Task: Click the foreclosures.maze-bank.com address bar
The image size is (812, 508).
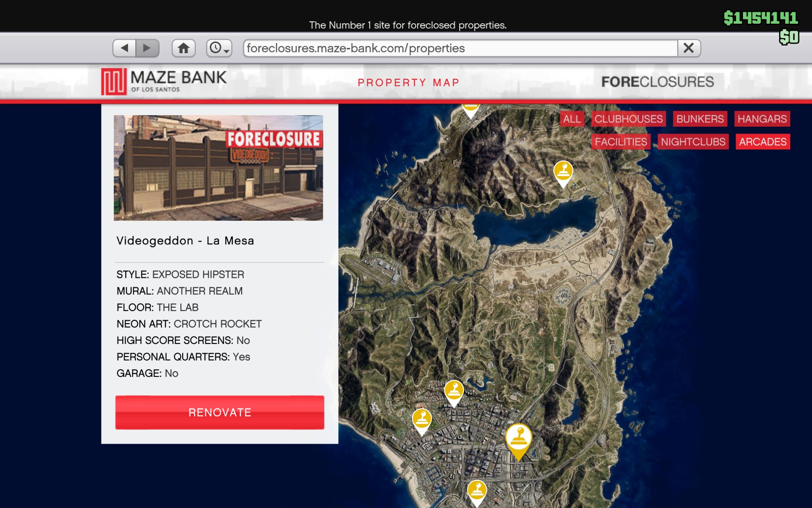Action: 460,48
